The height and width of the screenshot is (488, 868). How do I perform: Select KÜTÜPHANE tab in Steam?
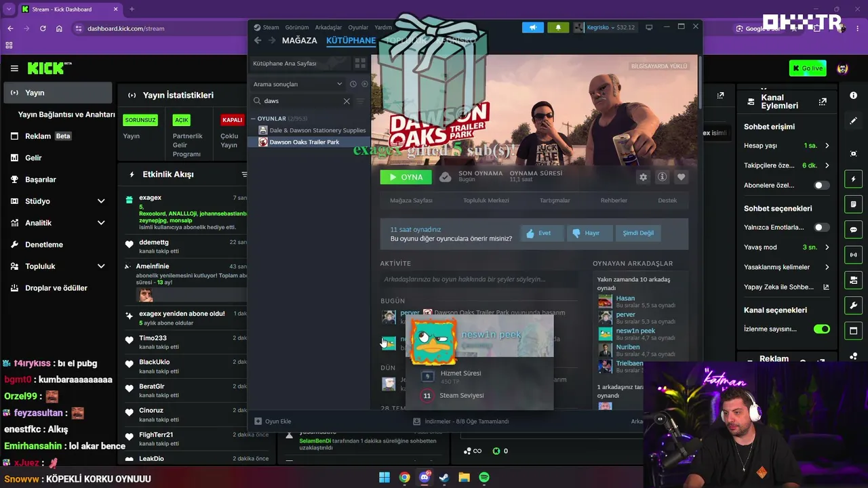pyautogui.click(x=351, y=41)
